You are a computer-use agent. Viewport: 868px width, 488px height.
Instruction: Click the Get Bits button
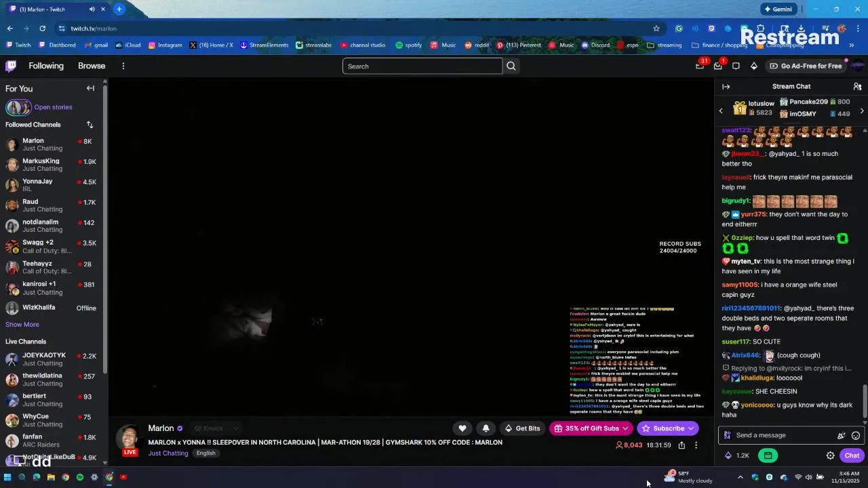(522, 428)
